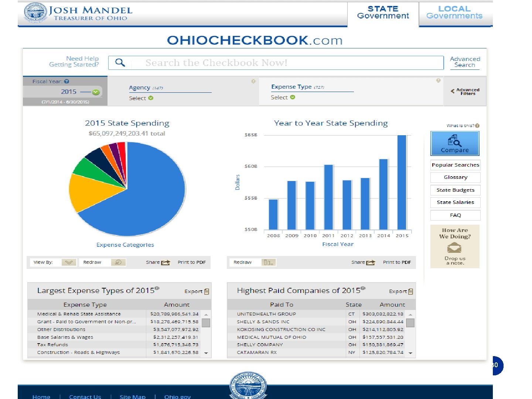
Task: Open the Compare tool
Action: click(455, 143)
